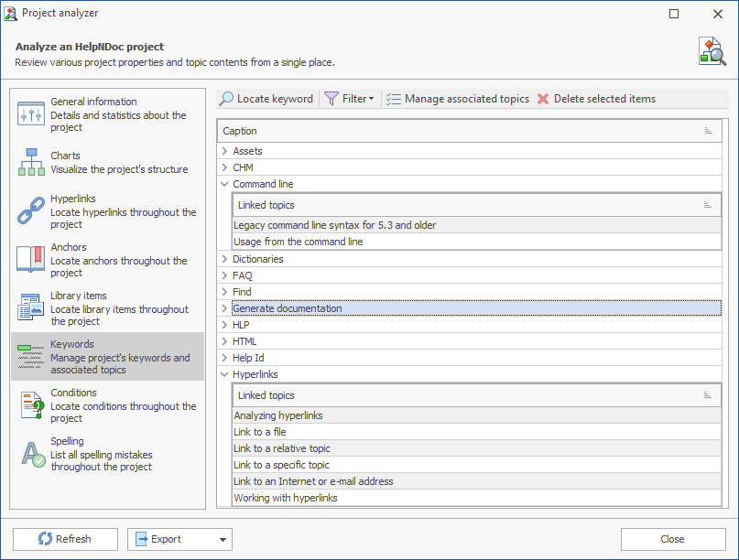Screen dimensions: 739x560
Task: Switch to the Hyperlinks section
Action: point(107,211)
